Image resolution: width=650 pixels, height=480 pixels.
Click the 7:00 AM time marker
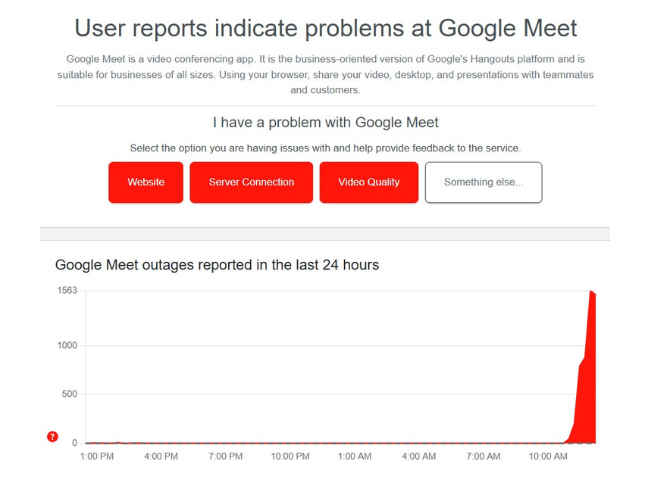click(x=484, y=457)
